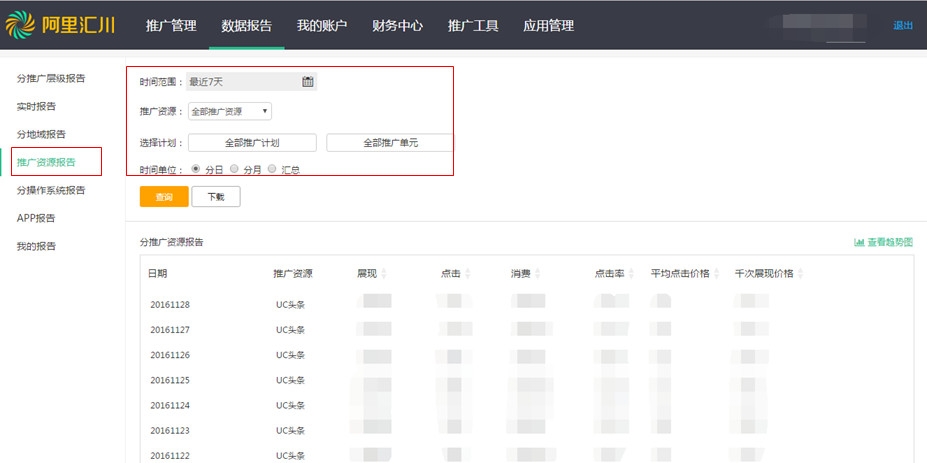
Task: Open the 我的账户 top menu
Action: (322, 26)
